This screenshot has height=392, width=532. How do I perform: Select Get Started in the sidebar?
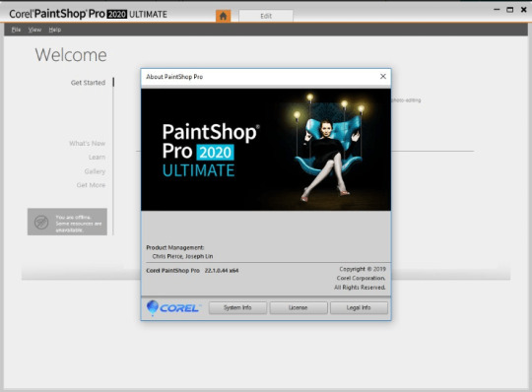88,83
